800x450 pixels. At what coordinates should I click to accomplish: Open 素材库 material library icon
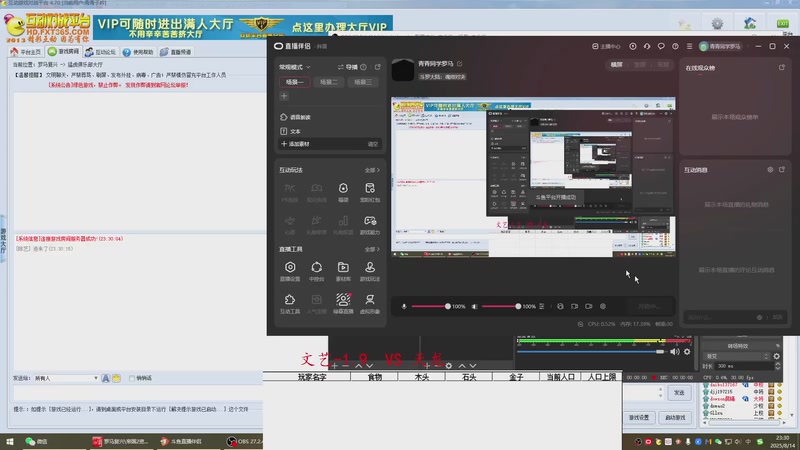point(343,271)
